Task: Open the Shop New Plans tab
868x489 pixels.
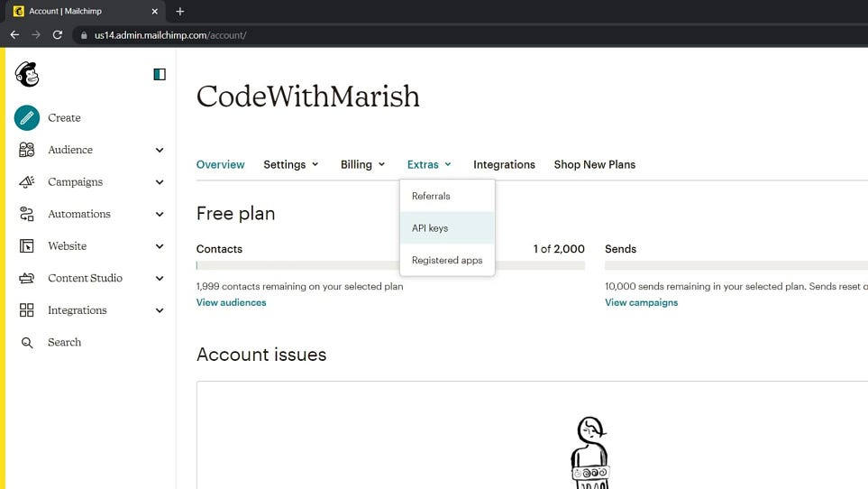Action: pos(595,164)
